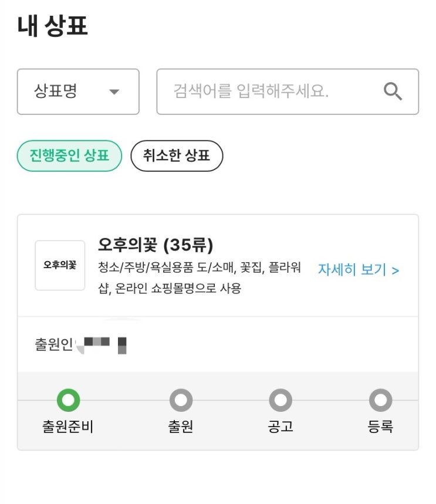Open the 자세히 보기 details link
The height and width of the screenshot is (504, 436).
click(359, 270)
